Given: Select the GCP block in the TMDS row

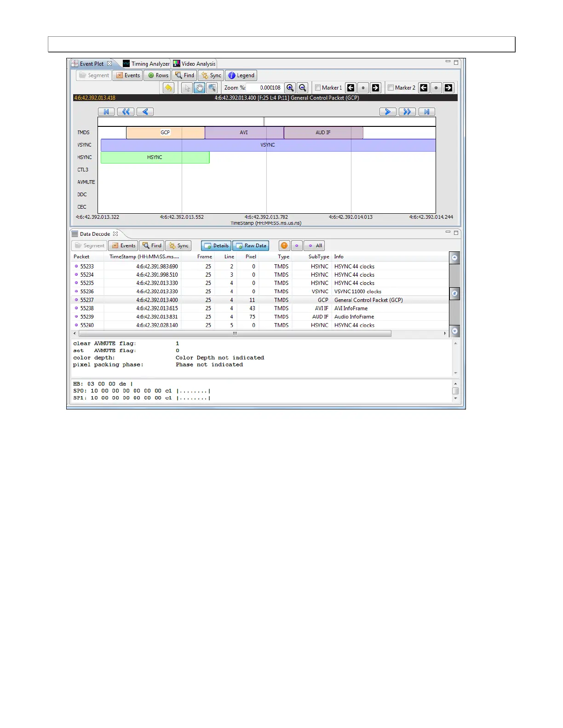Looking at the screenshot, I should pyautogui.click(x=166, y=132).
